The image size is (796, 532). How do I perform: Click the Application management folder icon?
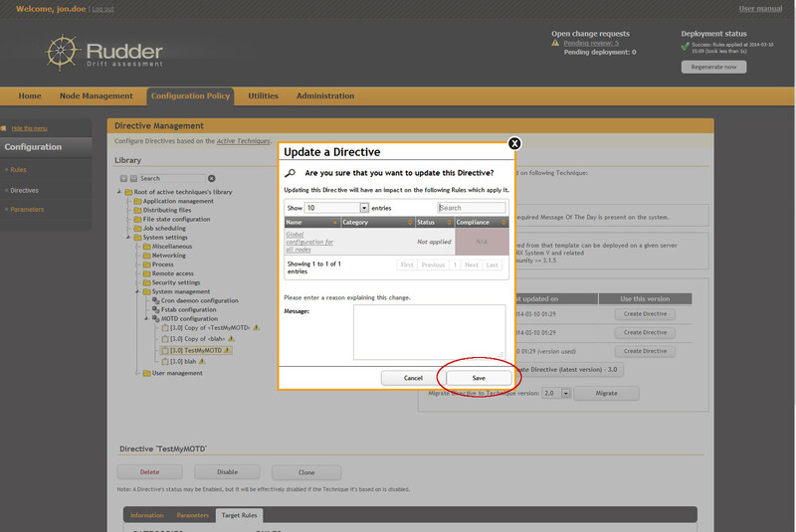pyautogui.click(x=137, y=201)
